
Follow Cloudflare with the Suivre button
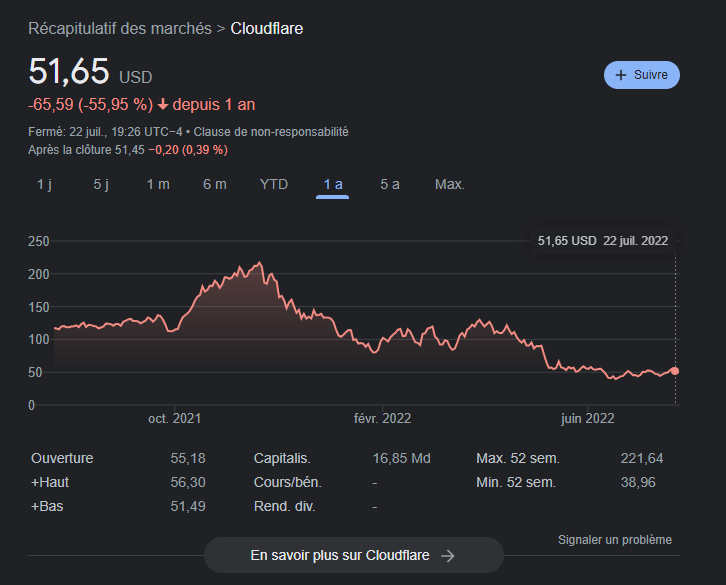coord(642,75)
